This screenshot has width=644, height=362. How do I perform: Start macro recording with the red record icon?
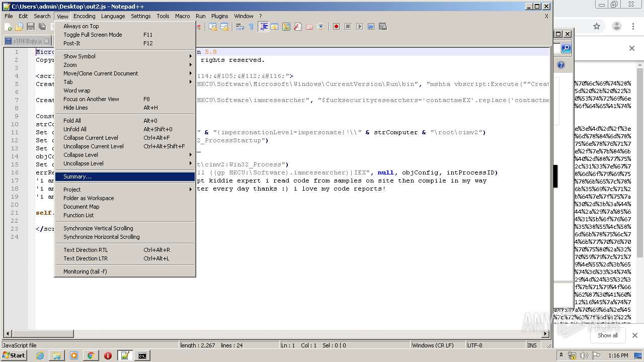[x=337, y=27]
